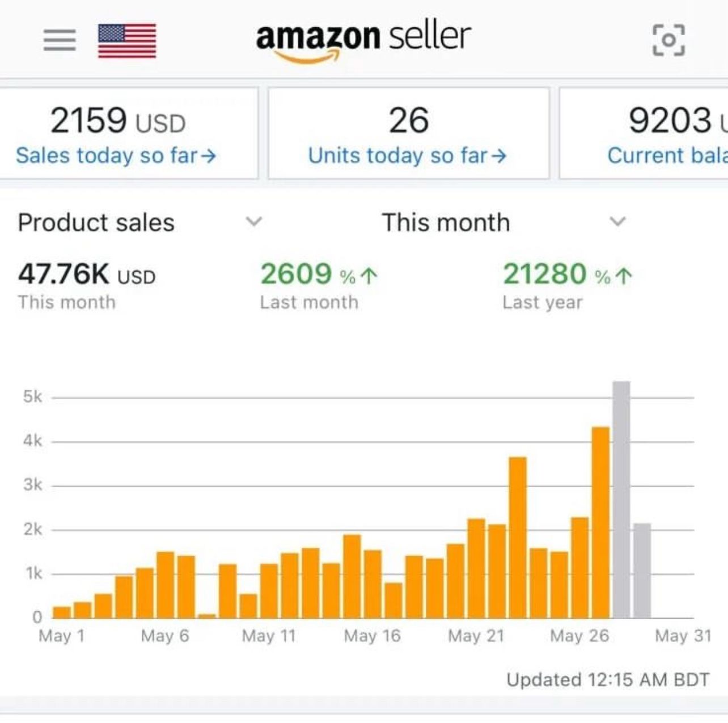
Task: Click the Amazon Seller logo
Action: click(x=363, y=40)
